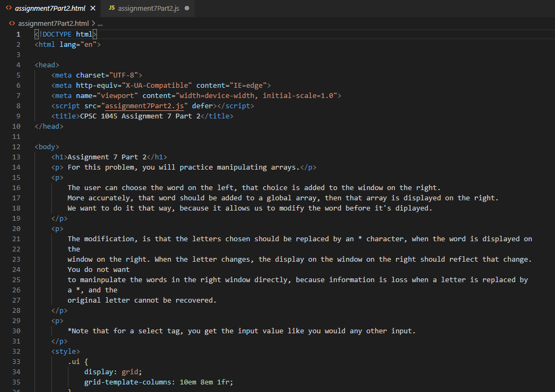This screenshot has width=555, height=392.
Task: Click the HTML file icon in the active tab
Action: point(9,8)
